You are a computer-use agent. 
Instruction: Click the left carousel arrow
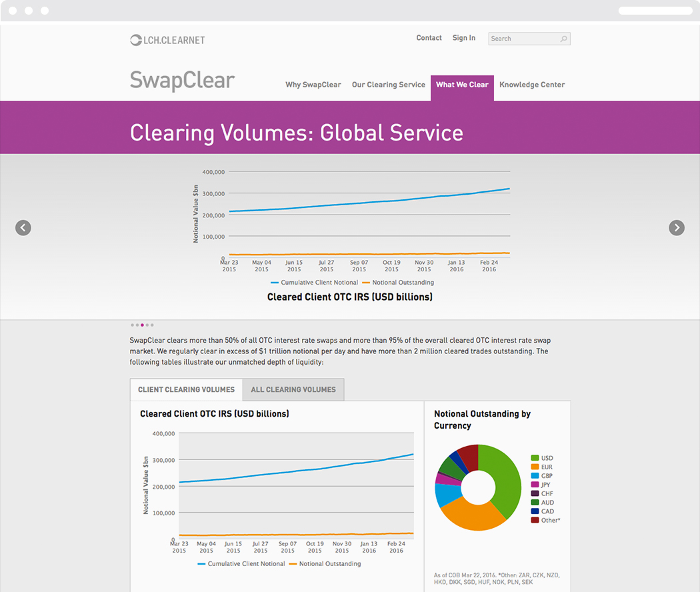pos(23,228)
